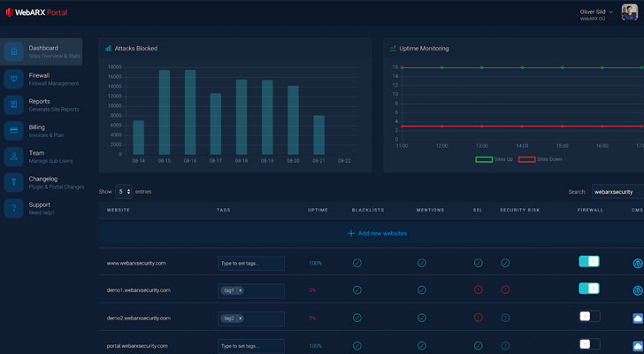This screenshot has width=644, height=354.
Task: Click SSL warning icon for demo1.webarxsecurity.com
Action: point(478,289)
